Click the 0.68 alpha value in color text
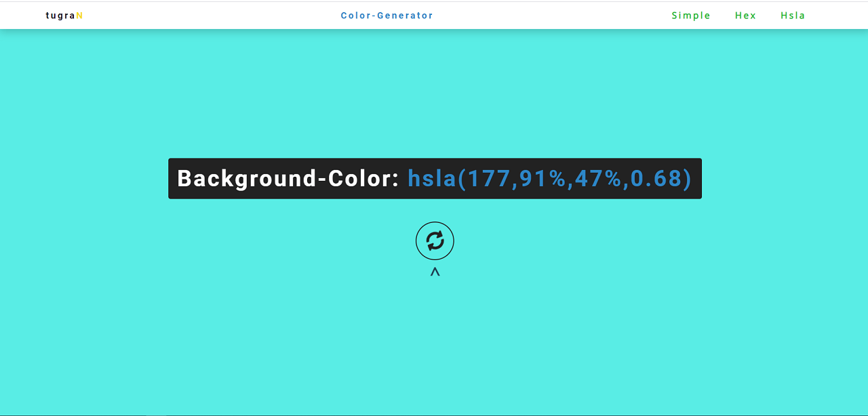The image size is (868, 416). point(656,179)
